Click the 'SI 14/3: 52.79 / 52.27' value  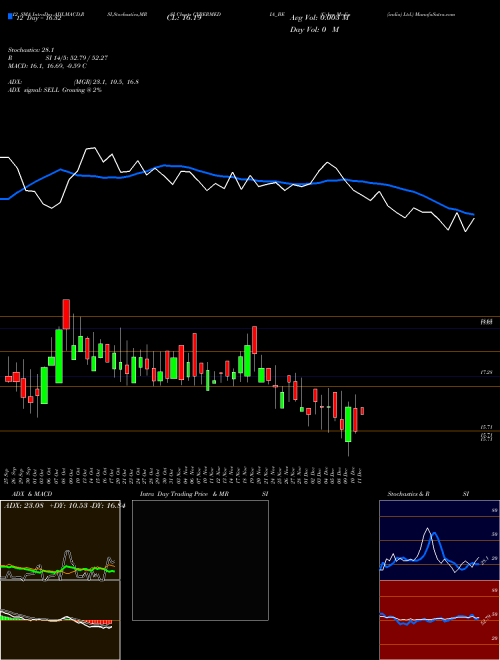[77, 58]
